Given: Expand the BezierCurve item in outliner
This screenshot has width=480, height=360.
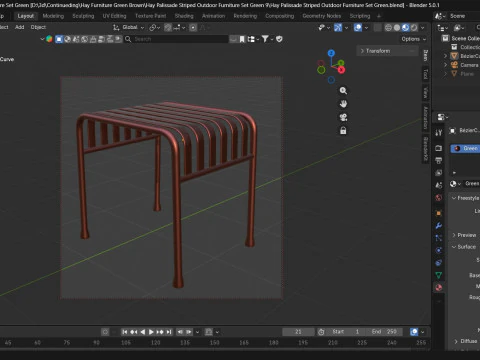Looking at the screenshot, I should [445, 56].
